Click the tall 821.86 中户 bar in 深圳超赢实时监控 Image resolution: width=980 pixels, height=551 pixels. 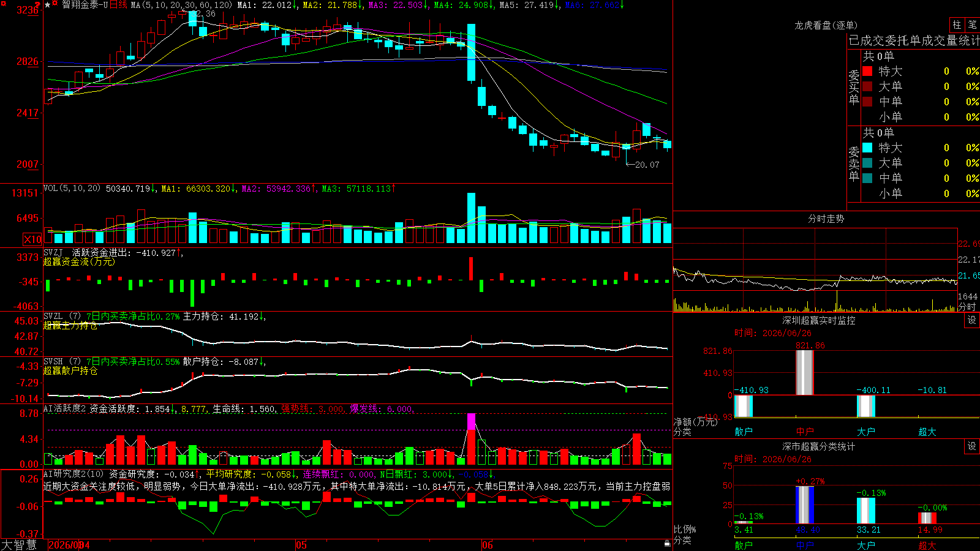click(804, 373)
